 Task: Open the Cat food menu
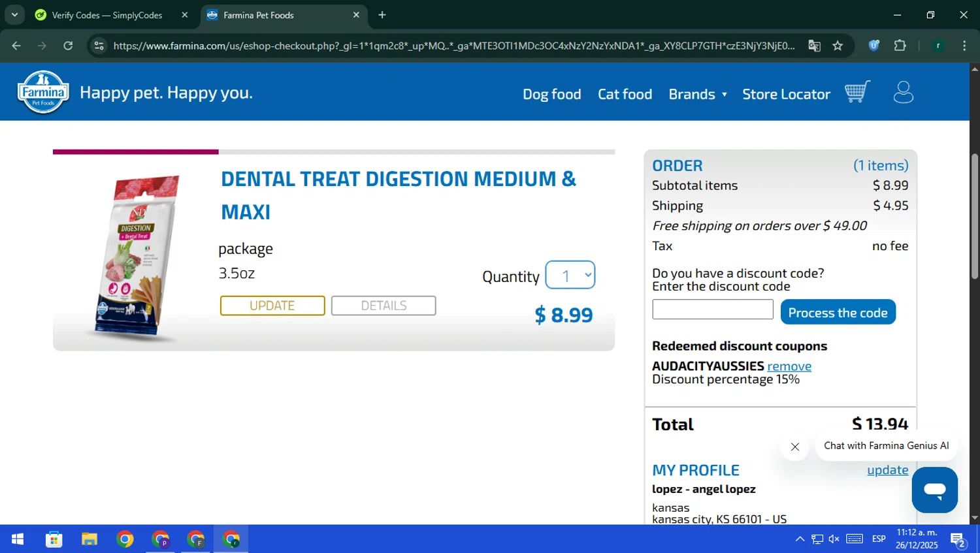click(x=625, y=94)
